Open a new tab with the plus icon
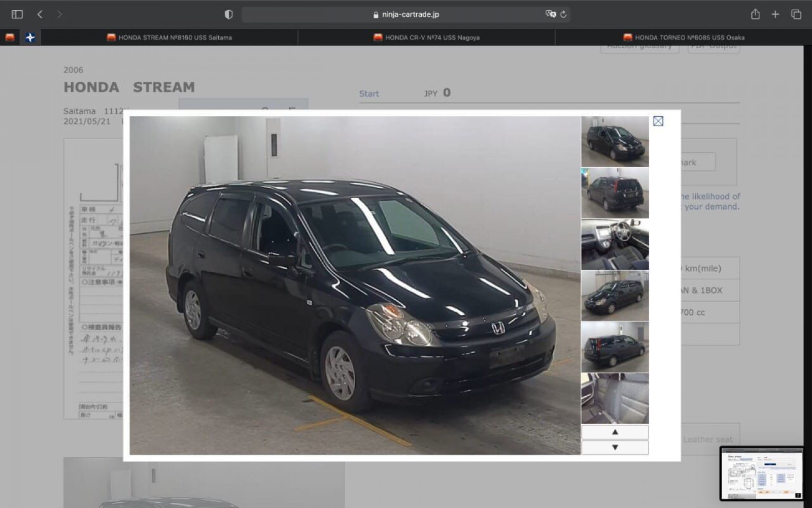812x508 pixels. 775,14
